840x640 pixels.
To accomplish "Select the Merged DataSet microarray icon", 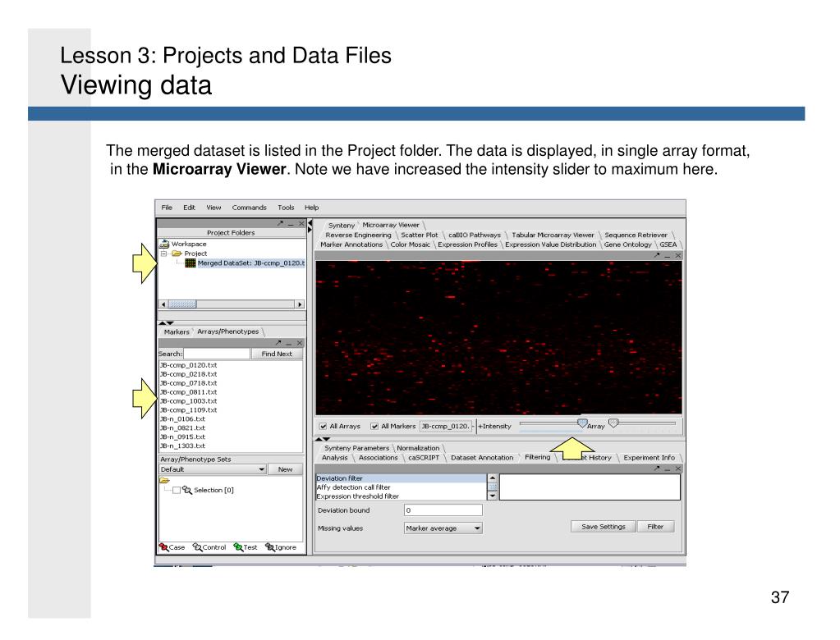I will pyautogui.click(x=190, y=263).
